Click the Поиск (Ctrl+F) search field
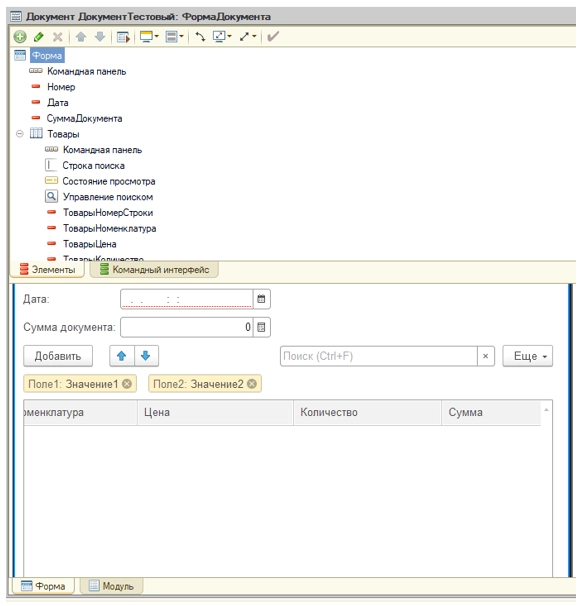The image size is (581, 606). pos(379,356)
